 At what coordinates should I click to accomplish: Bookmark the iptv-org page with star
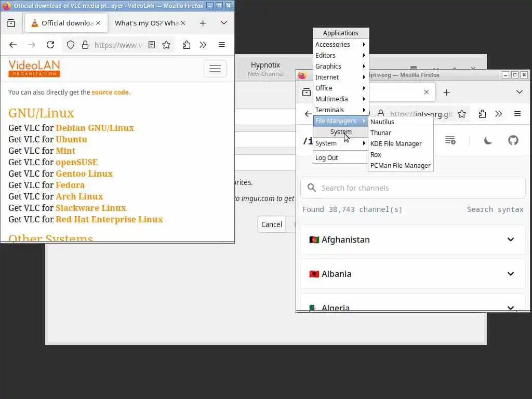pos(462,114)
